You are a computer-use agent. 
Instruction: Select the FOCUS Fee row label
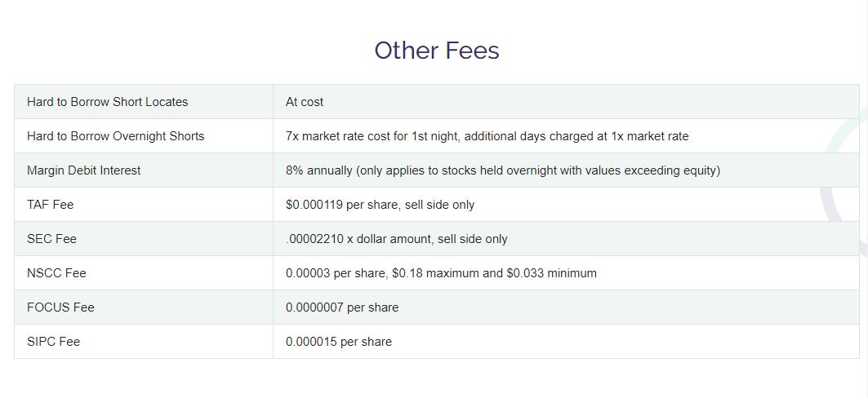[x=60, y=307]
